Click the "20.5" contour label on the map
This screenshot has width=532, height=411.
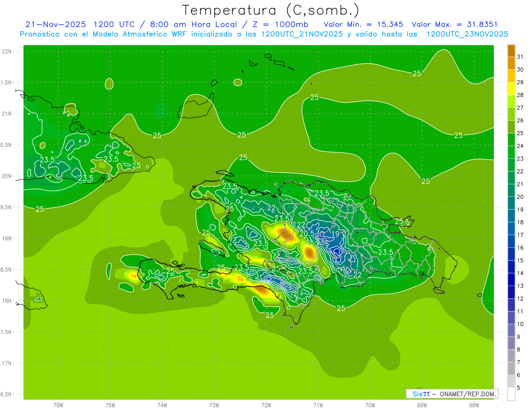tap(307, 233)
